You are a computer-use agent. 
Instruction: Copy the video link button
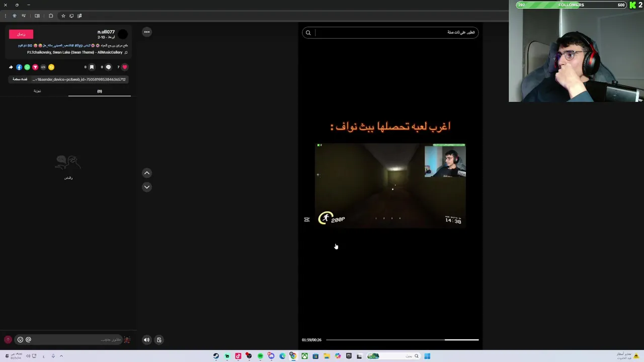(x=20, y=79)
